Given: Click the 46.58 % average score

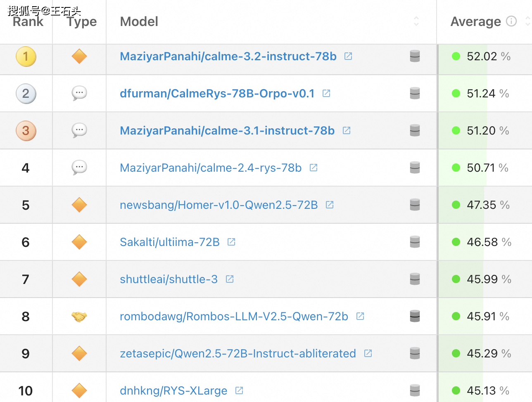Looking at the screenshot, I should click(489, 242).
